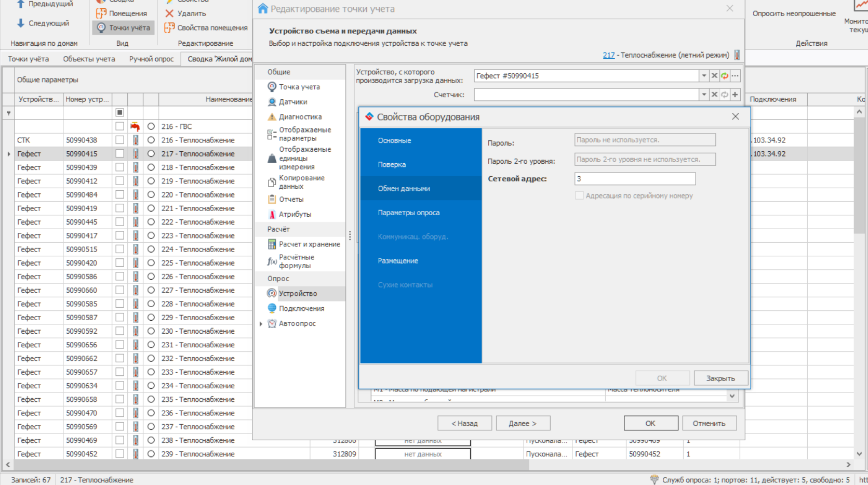868x485 pixels.
Task: Select Параметры опроса in equipment properties
Action: [408, 213]
